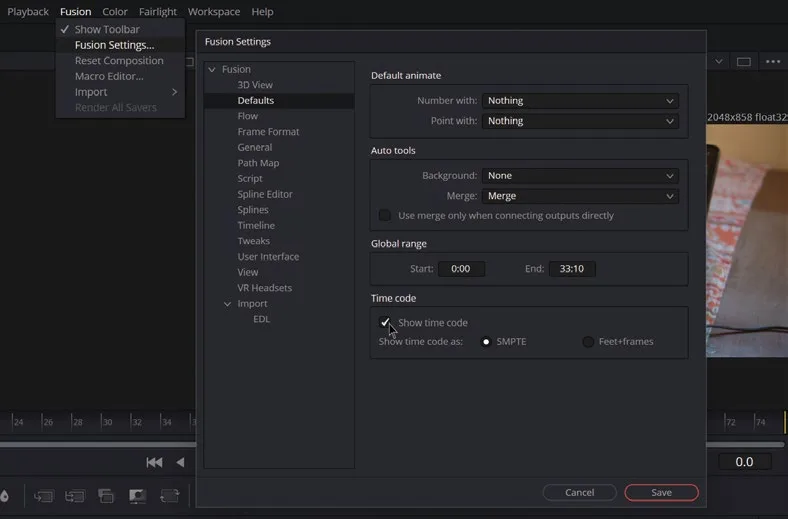
Task: Open the viewer chevron dropdown above the image
Action: 719,62
